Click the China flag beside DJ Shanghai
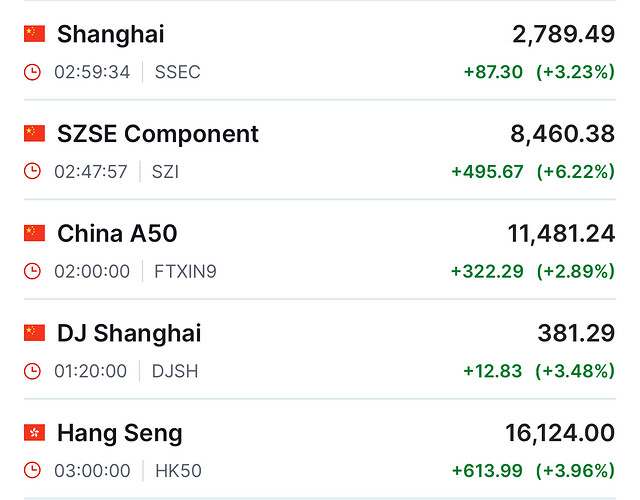The width and height of the screenshot is (640, 500). coord(35,333)
